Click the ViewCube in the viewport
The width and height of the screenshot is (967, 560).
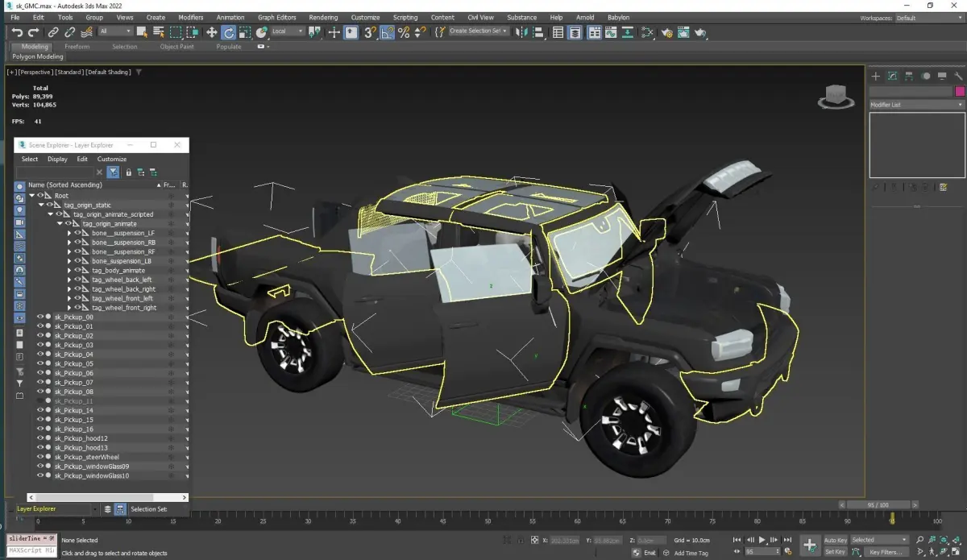(x=836, y=96)
